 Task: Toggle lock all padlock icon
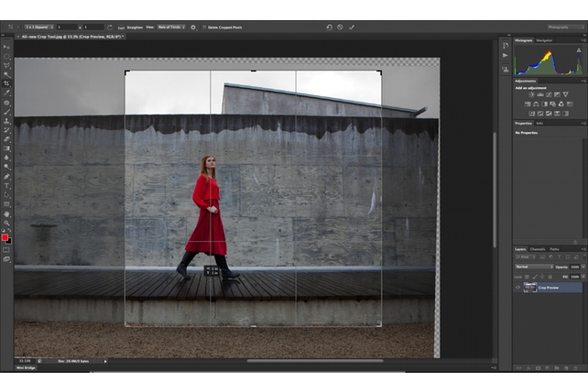(550, 277)
